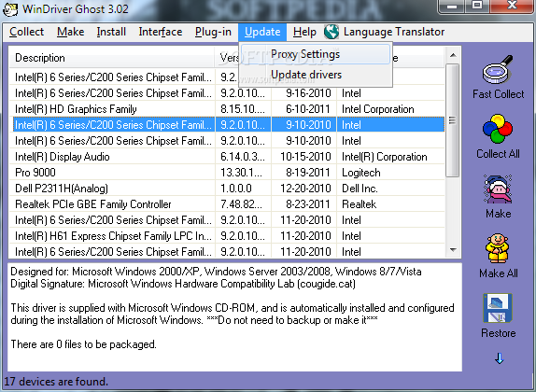The width and height of the screenshot is (536, 392).
Task: Select the Intel(R) Display Audio row
Action: coord(227,157)
